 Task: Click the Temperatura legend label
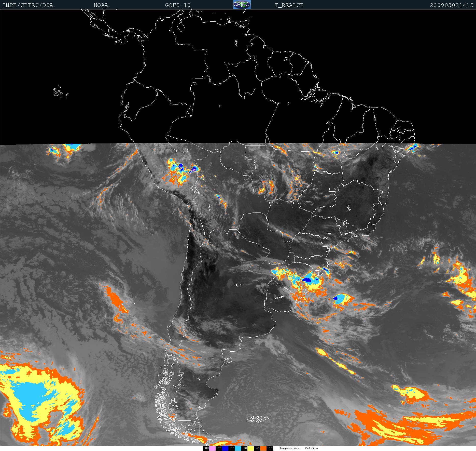[289, 448]
